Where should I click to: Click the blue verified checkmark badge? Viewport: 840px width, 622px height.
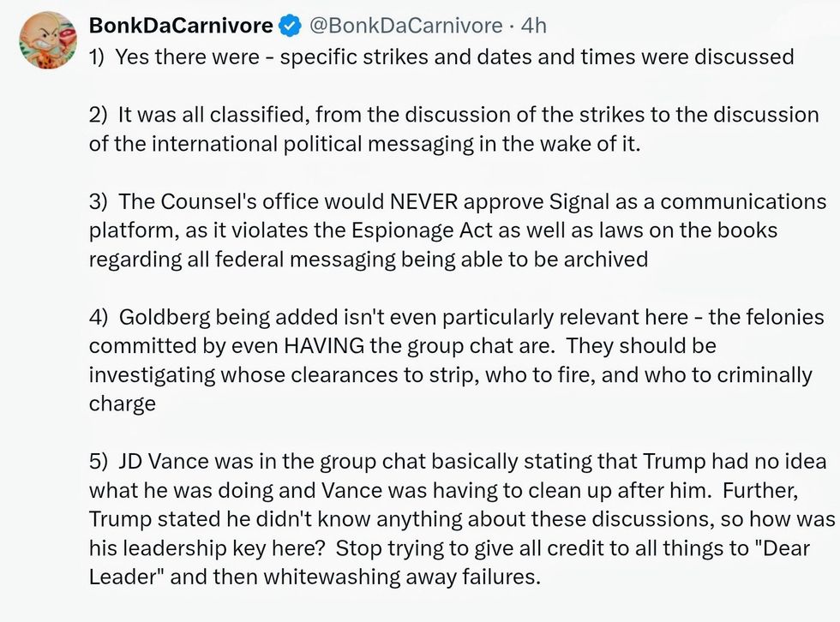291,26
